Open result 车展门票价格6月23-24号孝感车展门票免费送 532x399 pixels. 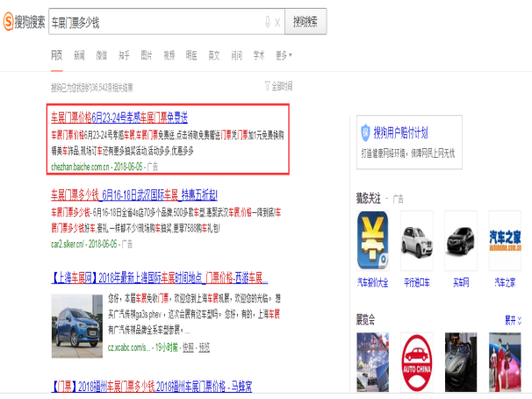tap(119, 118)
